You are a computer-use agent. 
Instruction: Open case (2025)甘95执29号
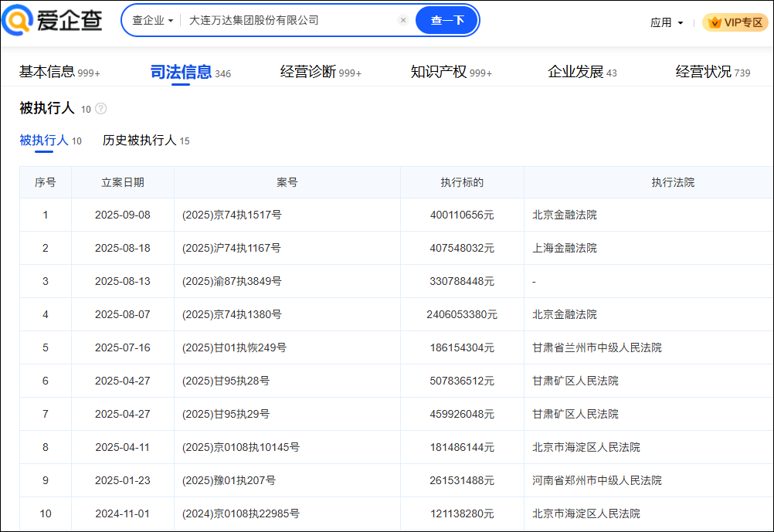coord(226,414)
